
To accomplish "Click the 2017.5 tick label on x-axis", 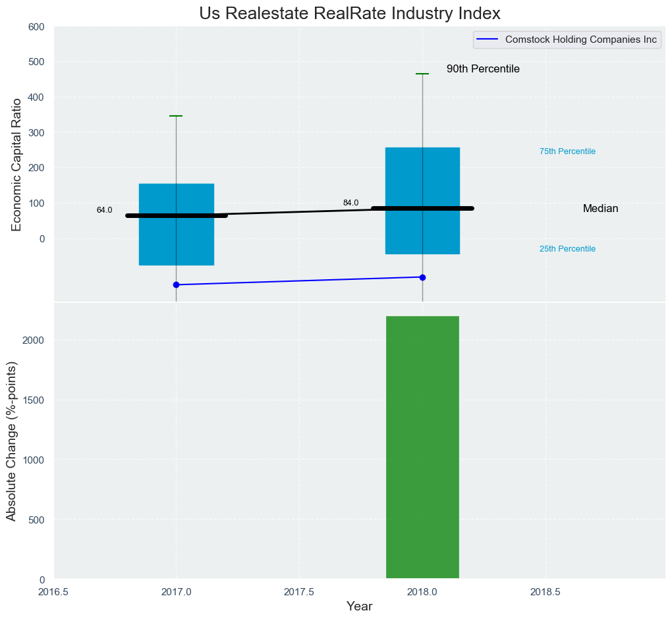I will click(x=299, y=592).
